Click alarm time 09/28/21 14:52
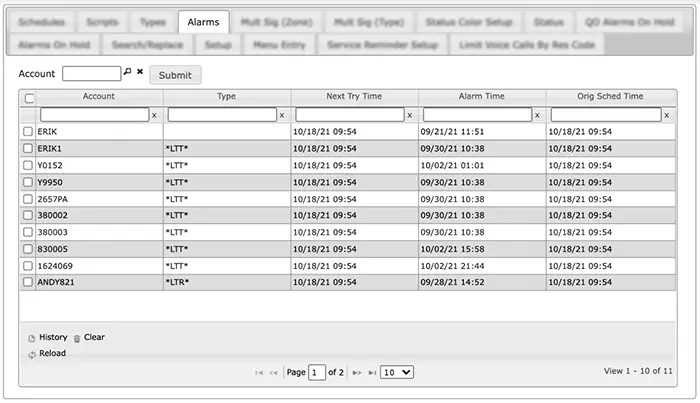The width and height of the screenshot is (700, 403). tap(482, 283)
